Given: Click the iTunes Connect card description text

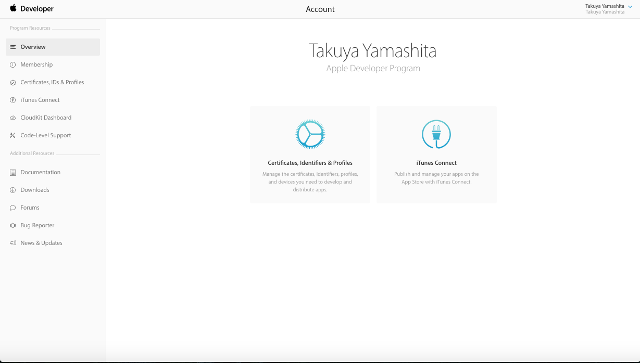Looking at the screenshot, I should [436, 178].
